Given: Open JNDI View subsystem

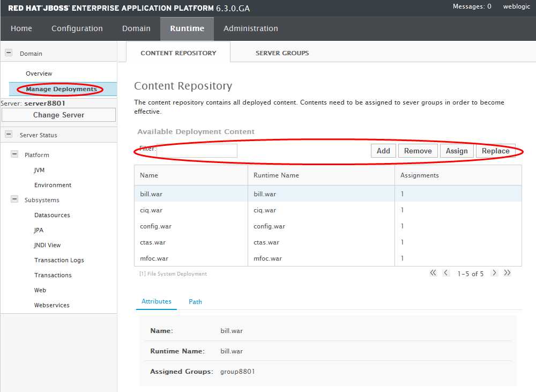Looking at the screenshot, I should pyautogui.click(x=48, y=245).
